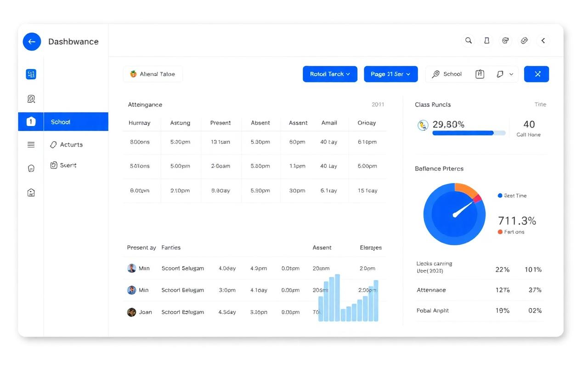Open the Rotocl Tarck dropdown

tap(330, 74)
